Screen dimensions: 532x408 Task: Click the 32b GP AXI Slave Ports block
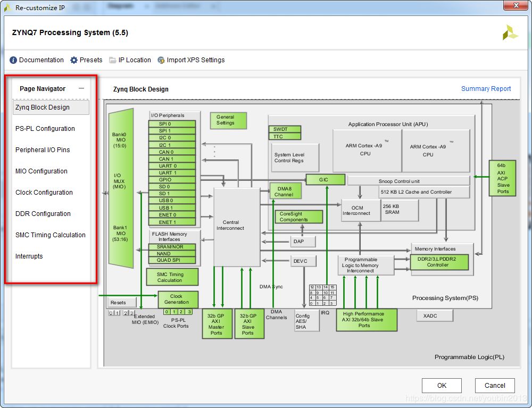(250, 323)
